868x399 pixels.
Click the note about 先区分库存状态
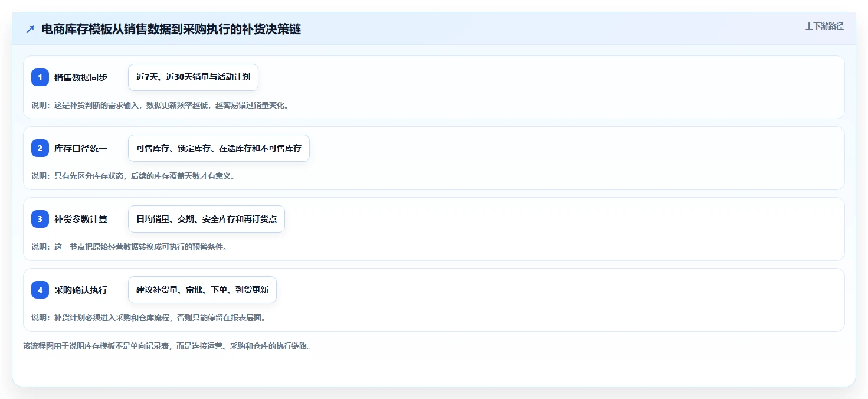click(133, 176)
